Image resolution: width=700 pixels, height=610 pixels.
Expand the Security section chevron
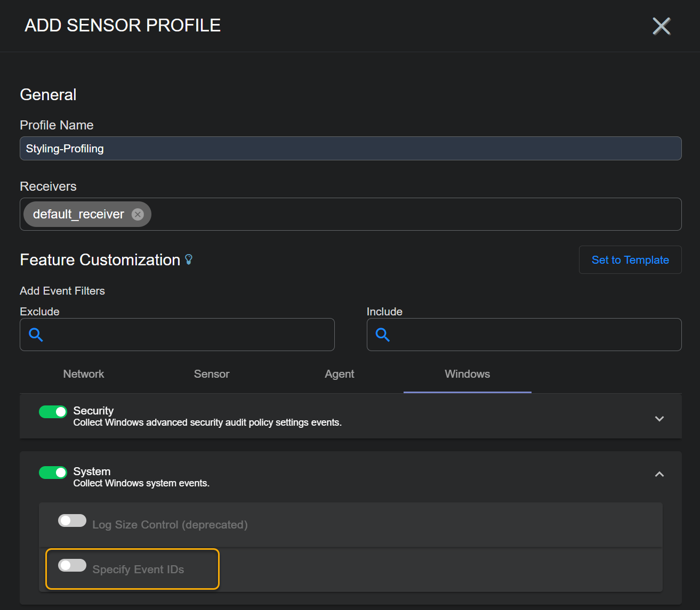[659, 419]
